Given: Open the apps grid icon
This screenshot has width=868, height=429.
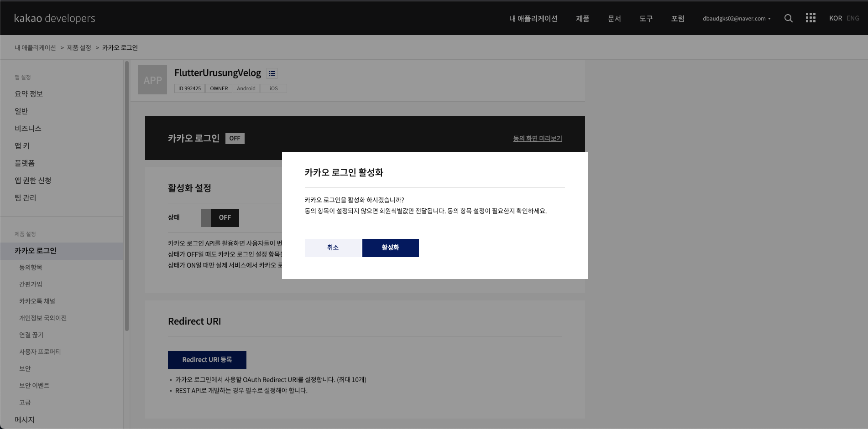Looking at the screenshot, I should (810, 18).
